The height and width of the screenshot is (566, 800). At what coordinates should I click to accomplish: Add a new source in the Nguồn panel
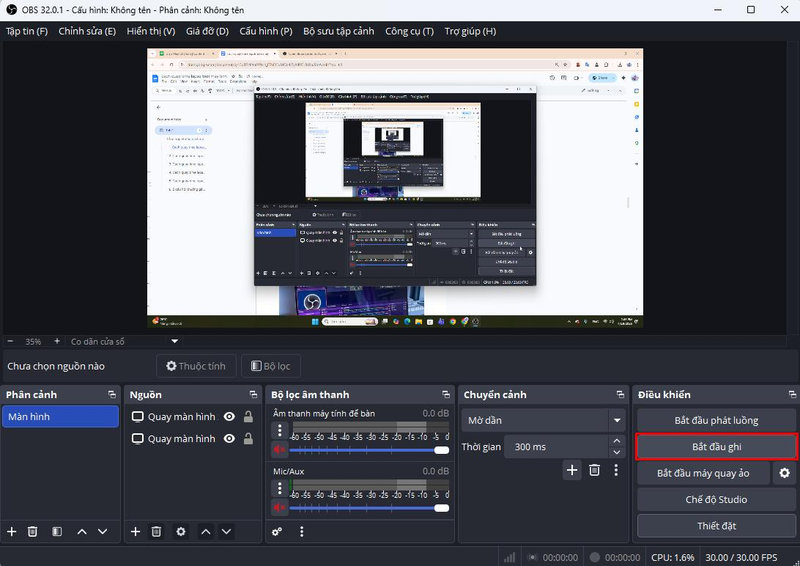pos(135,532)
